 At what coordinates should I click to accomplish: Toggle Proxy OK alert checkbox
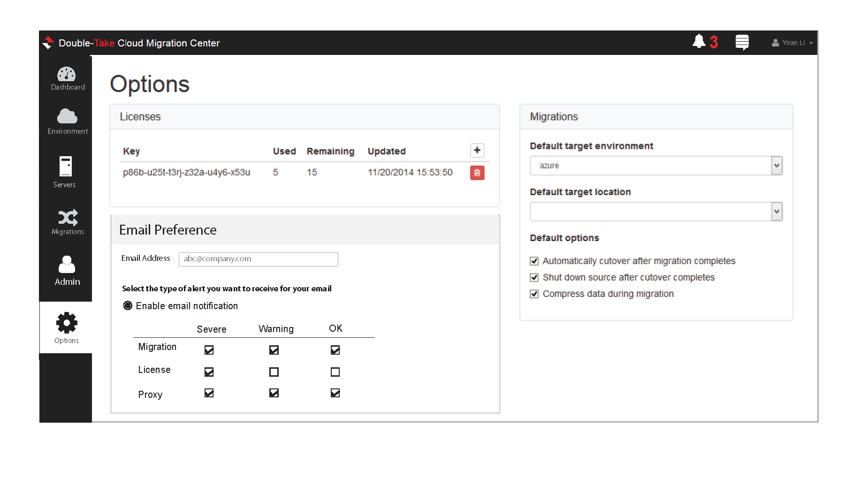click(335, 393)
